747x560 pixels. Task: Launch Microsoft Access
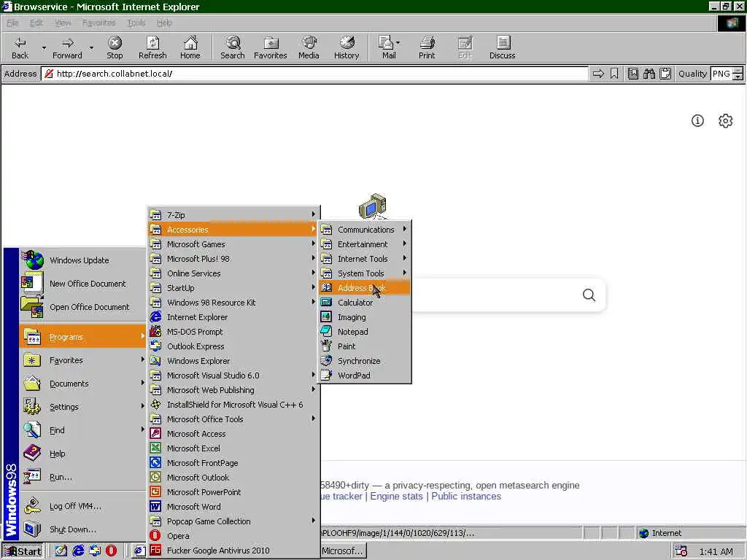233,434
